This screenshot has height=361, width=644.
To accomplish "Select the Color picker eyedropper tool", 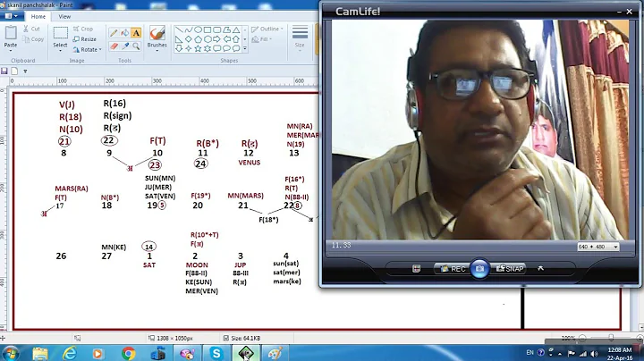I will pyautogui.click(x=125, y=46).
